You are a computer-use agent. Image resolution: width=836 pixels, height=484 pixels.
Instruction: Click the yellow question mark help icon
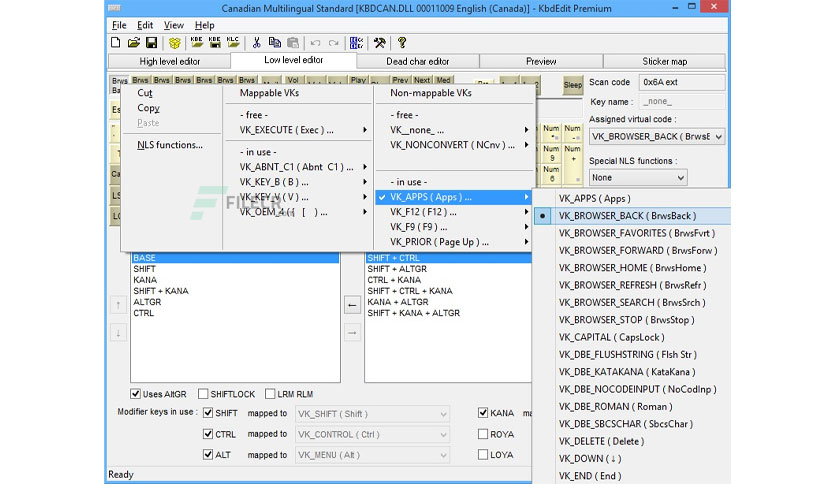tap(402, 43)
